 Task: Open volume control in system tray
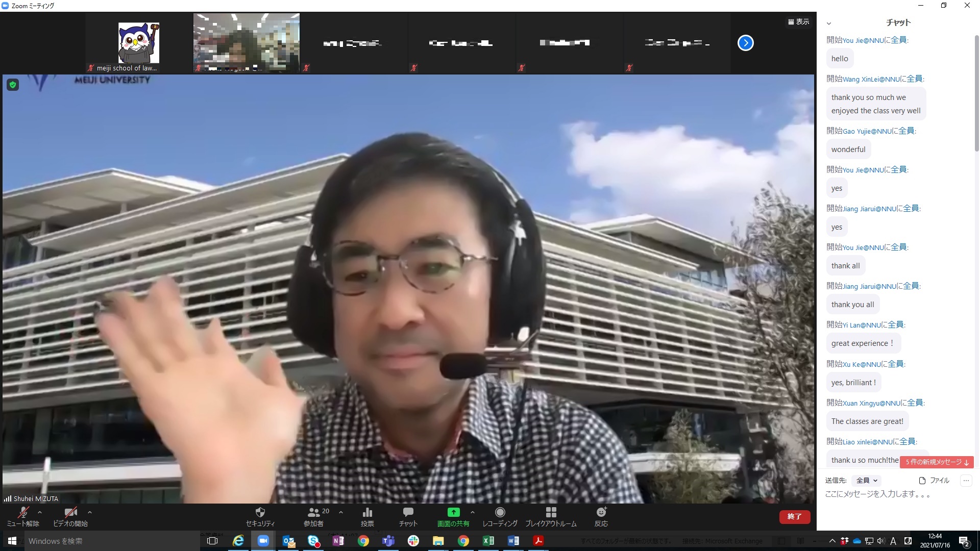click(881, 541)
